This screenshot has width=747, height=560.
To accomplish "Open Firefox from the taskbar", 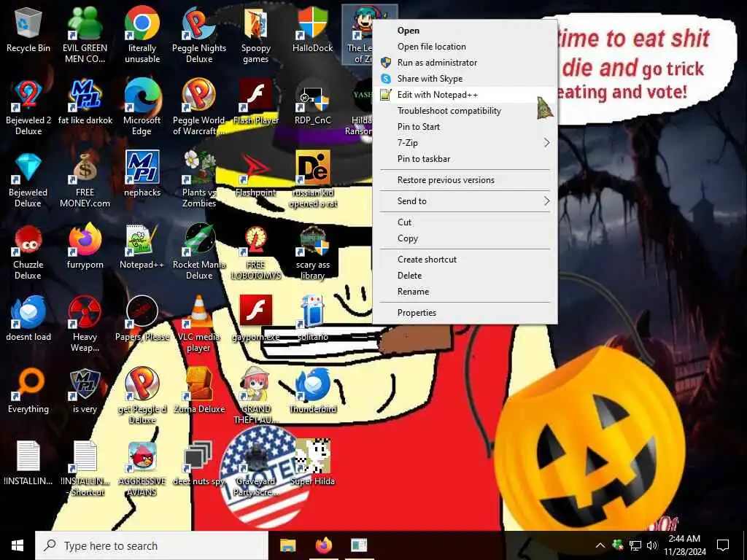I will tap(323, 545).
